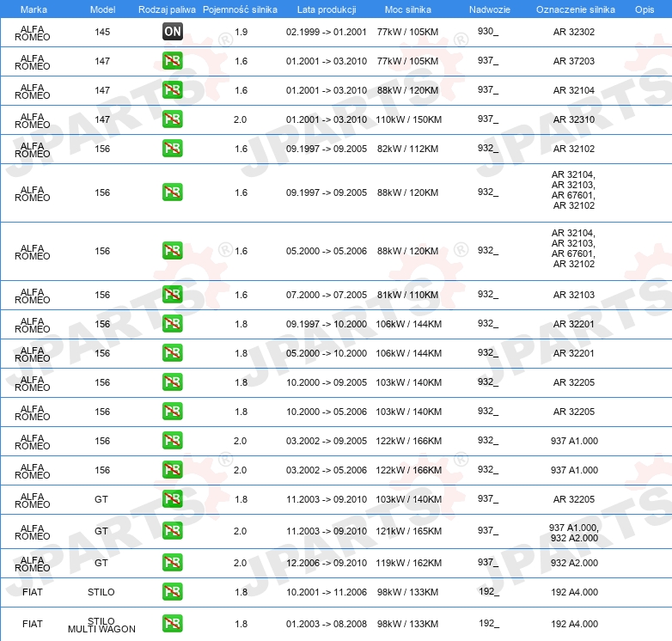Viewport: 672px width, 641px height.
Task: Select the 11.2003 -> 09.2010 cell in the 103kW row
Action: [327, 499]
